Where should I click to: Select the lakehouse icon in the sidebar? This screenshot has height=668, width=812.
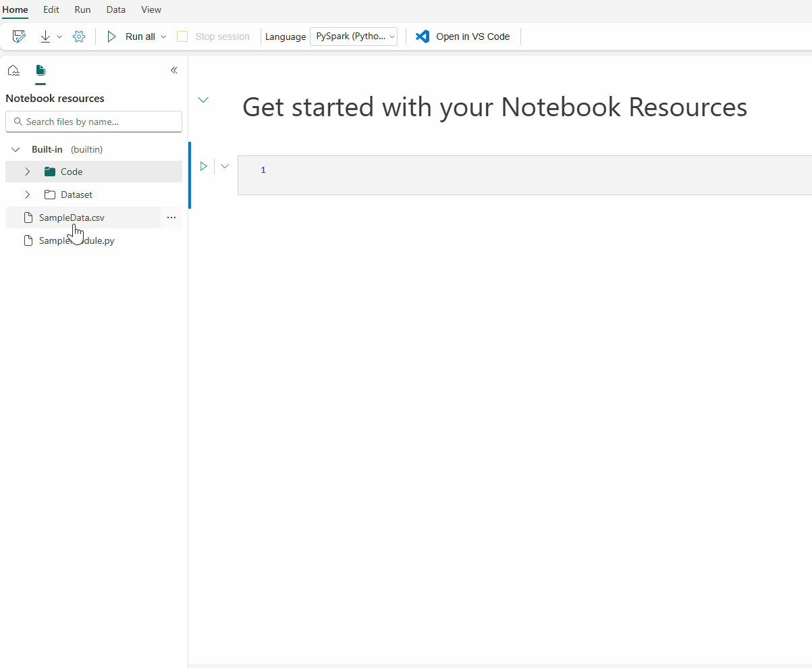(13, 70)
